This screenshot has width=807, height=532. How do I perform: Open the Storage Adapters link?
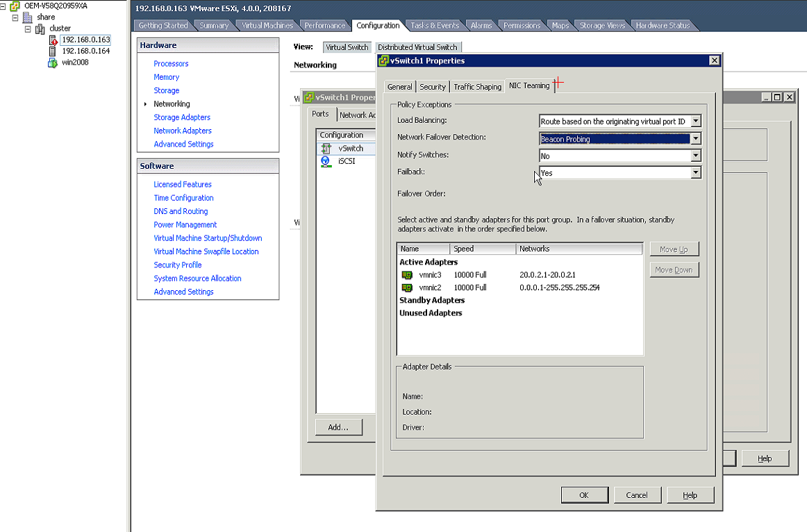click(182, 117)
